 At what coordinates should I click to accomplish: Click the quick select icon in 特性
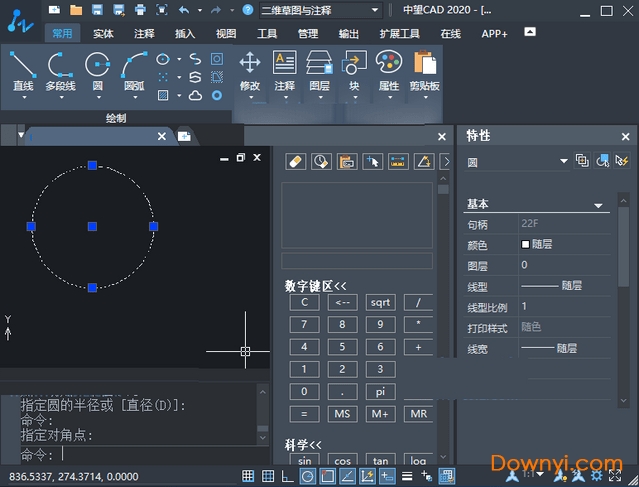click(622, 161)
